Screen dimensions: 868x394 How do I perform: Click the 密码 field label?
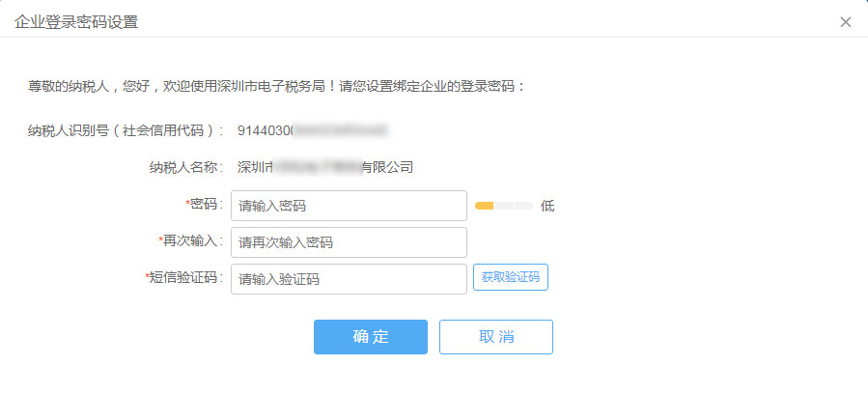(204, 204)
